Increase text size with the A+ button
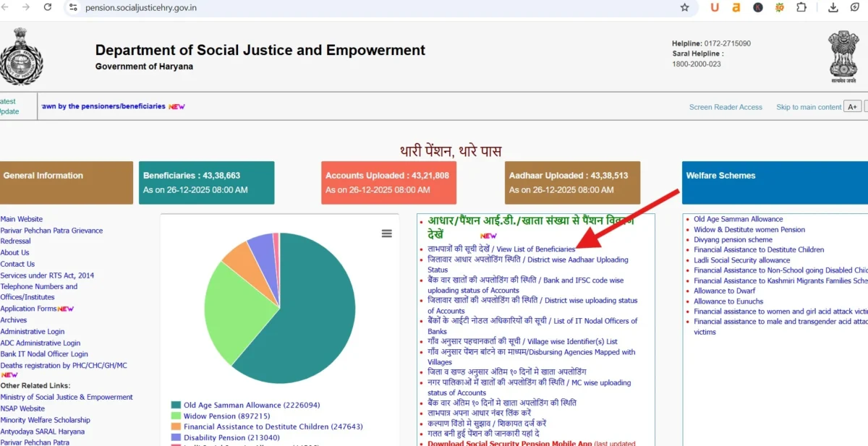868x446 pixels. click(852, 106)
